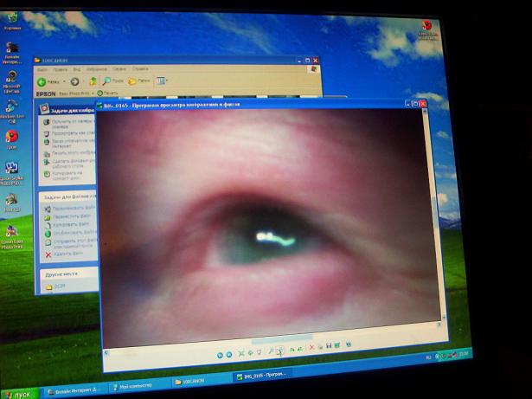This screenshot has width=532, height=399.
Task: Click the floppy disk Copy To icon
Action: click(329, 346)
